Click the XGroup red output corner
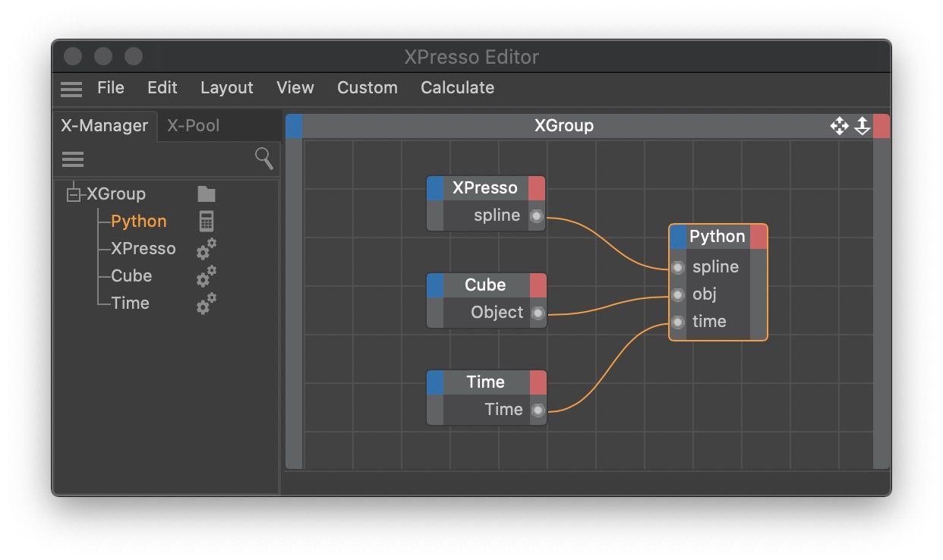943x560 pixels. coord(881,126)
